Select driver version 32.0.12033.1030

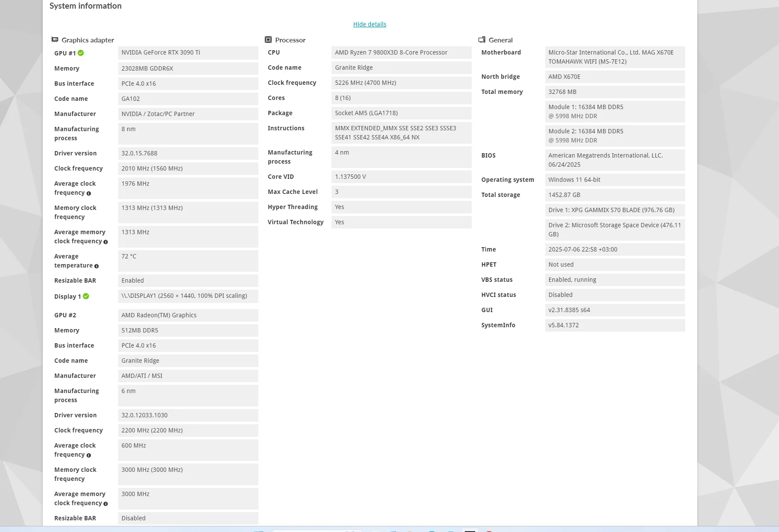pyautogui.click(x=188, y=415)
